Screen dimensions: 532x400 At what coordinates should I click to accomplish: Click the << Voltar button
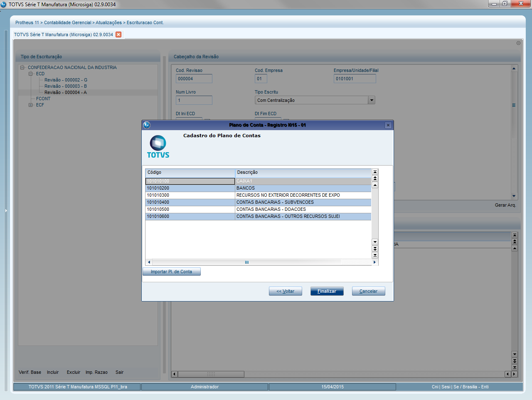[x=286, y=291]
